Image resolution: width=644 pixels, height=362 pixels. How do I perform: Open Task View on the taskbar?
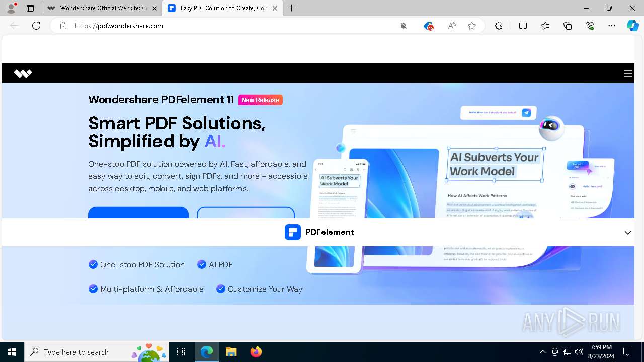(181, 352)
